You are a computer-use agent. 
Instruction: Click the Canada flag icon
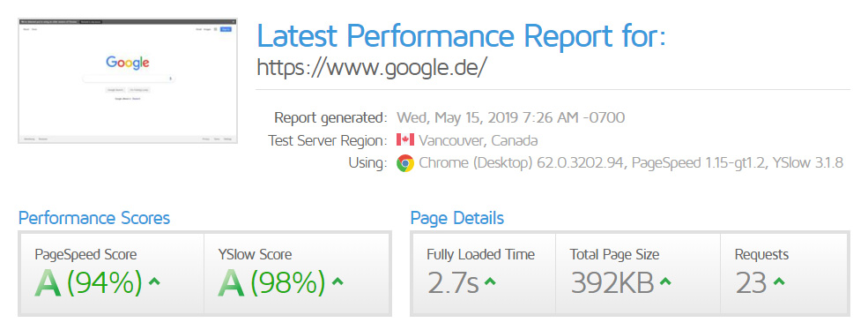click(x=405, y=139)
